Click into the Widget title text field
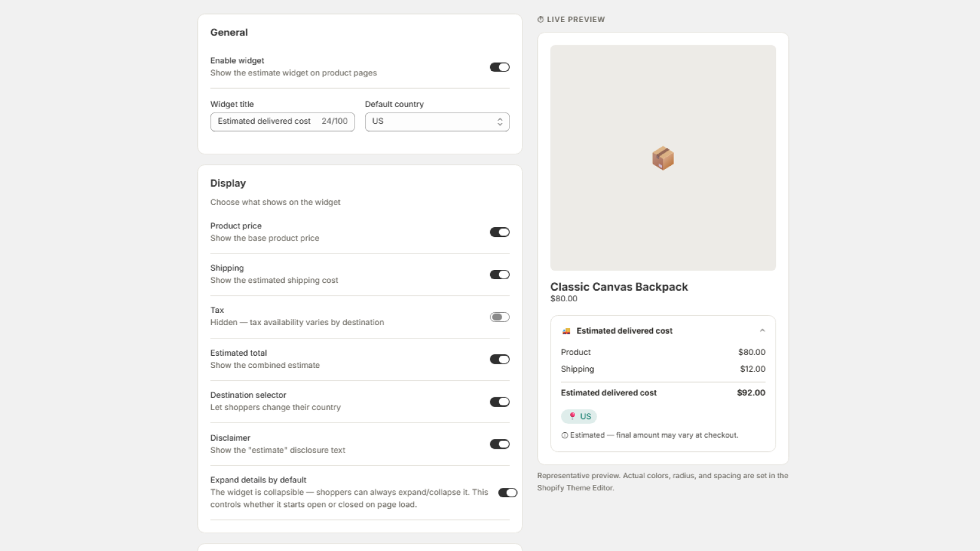Viewport: 980px width, 551px height. pyautogui.click(x=282, y=121)
